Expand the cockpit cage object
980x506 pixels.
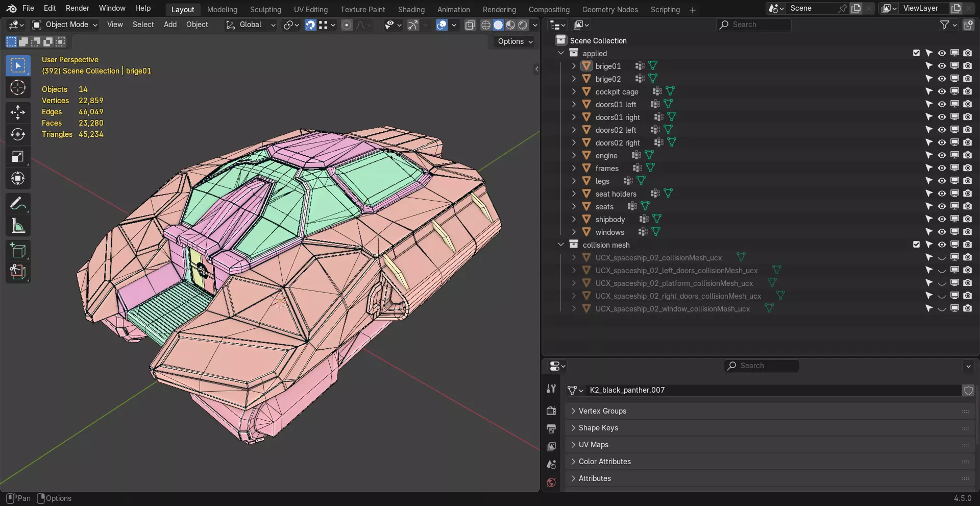(x=574, y=91)
